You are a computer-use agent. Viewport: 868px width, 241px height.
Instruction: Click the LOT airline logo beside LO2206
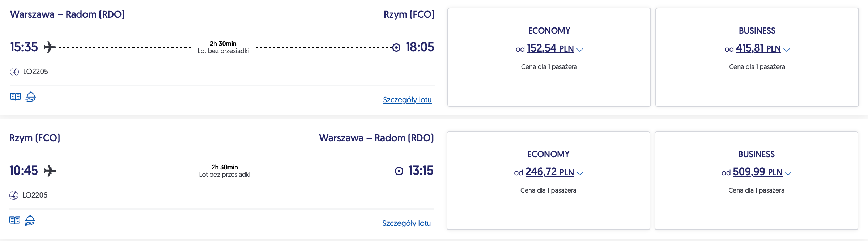pyautogui.click(x=14, y=195)
